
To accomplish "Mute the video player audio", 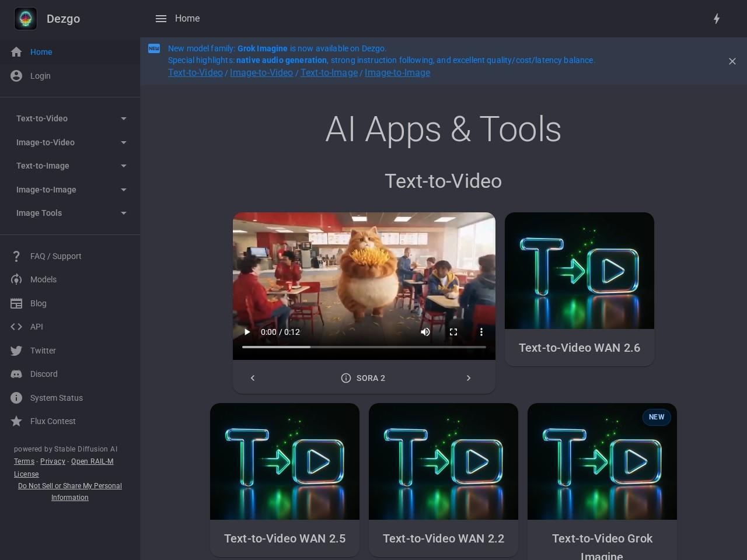I will 425,332.
